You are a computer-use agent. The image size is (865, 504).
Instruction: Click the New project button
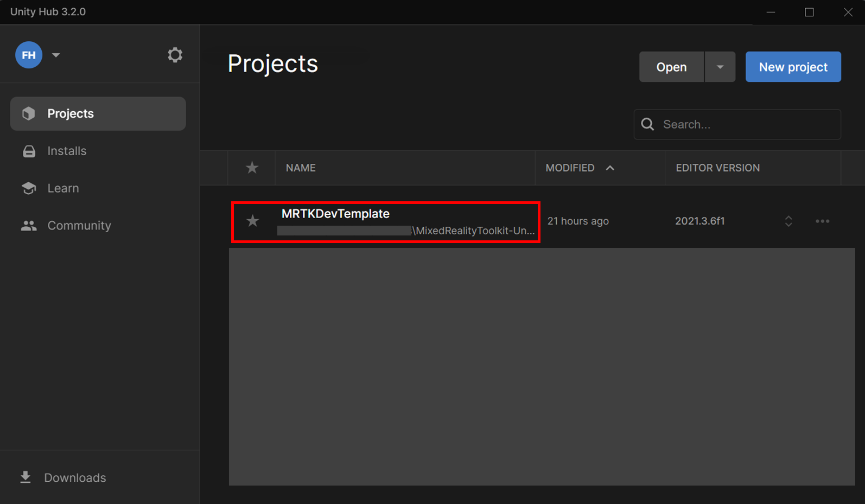point(793,67)
